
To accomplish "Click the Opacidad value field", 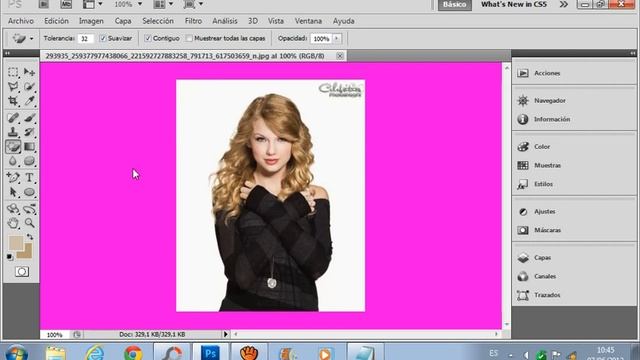I will [x=322, y=39].
